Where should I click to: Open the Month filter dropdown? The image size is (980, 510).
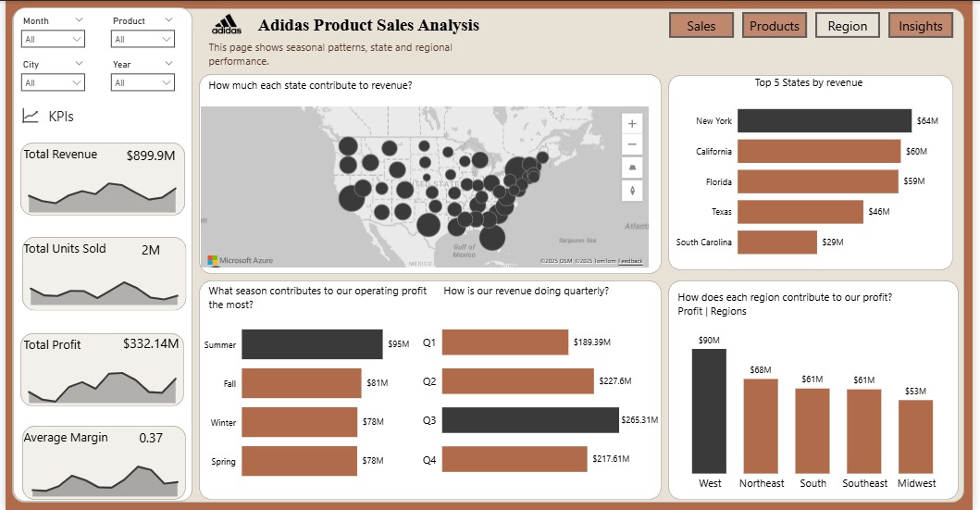[x=54, y=39]
